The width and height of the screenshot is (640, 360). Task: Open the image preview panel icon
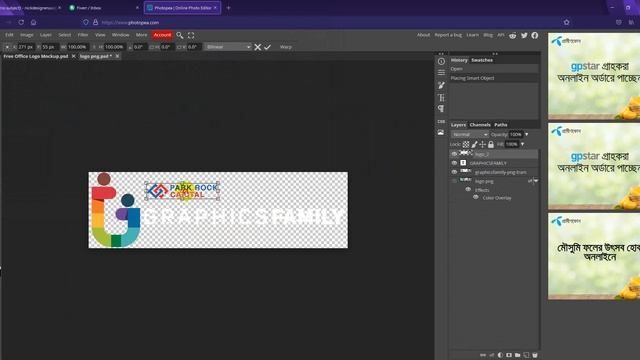[441, 133]
